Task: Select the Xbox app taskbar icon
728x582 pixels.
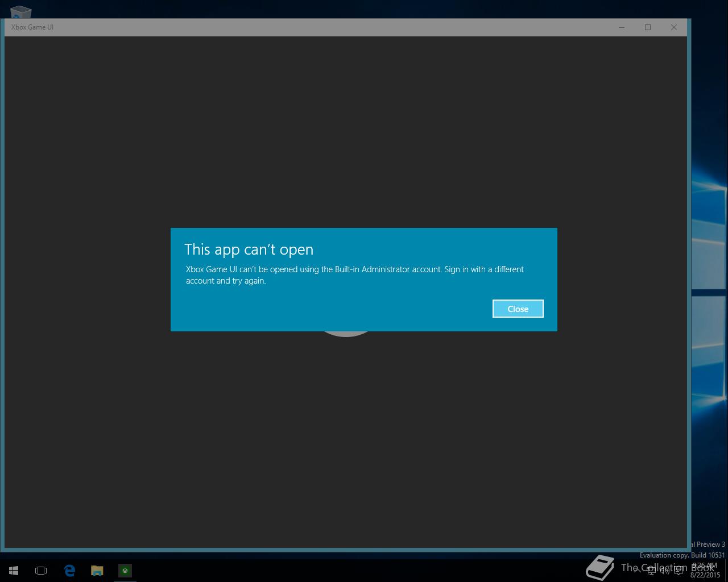Action: coord(125,570)
